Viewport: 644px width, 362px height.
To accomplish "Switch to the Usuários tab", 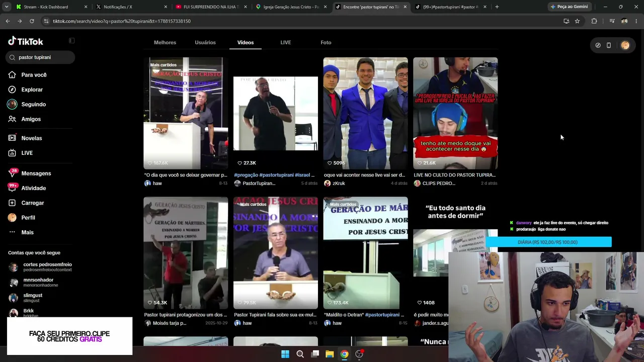I will pyautogui.click(x=205, y=42).
